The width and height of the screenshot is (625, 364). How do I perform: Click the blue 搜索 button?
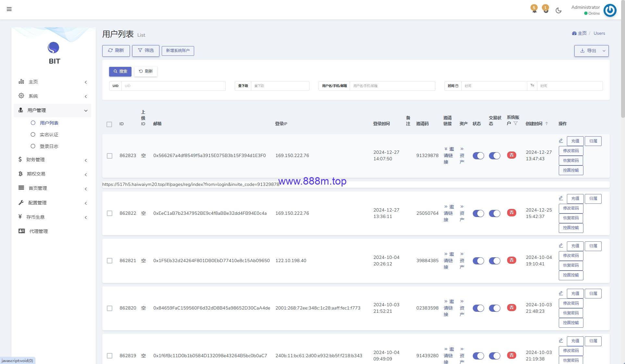[x=120, y=71]
